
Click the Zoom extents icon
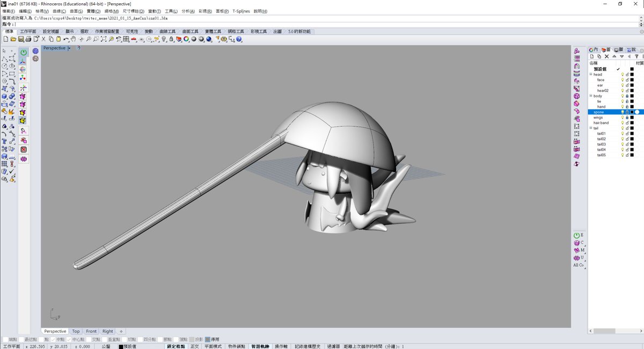click(104, 39)
